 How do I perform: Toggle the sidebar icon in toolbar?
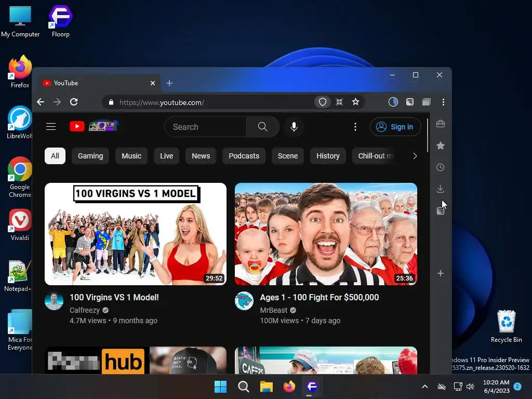[410, 102]
